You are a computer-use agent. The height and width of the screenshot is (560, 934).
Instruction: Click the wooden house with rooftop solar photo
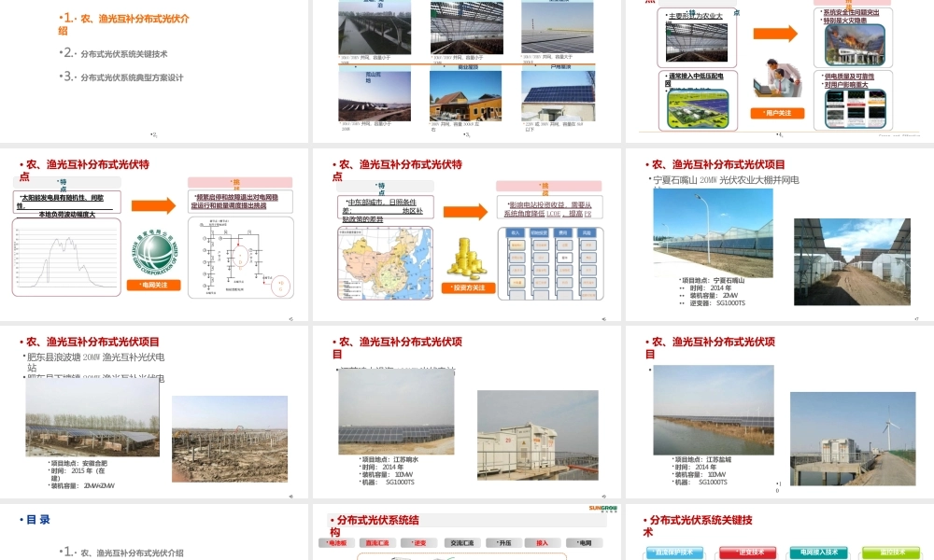tap(466, 96)
